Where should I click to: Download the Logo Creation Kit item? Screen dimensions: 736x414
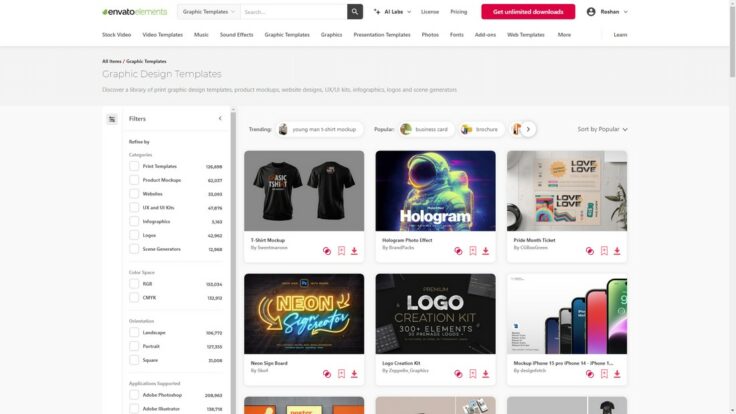point(486,374)
